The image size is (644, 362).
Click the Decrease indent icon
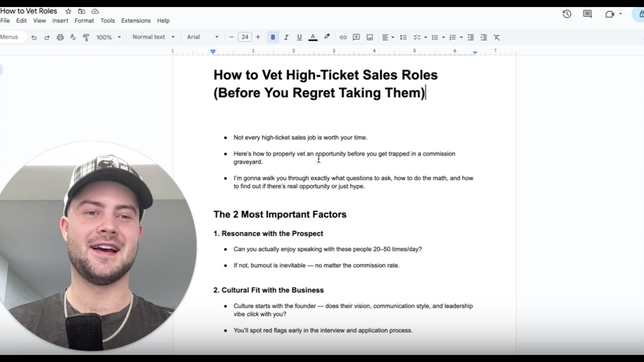tap(470, 37)
